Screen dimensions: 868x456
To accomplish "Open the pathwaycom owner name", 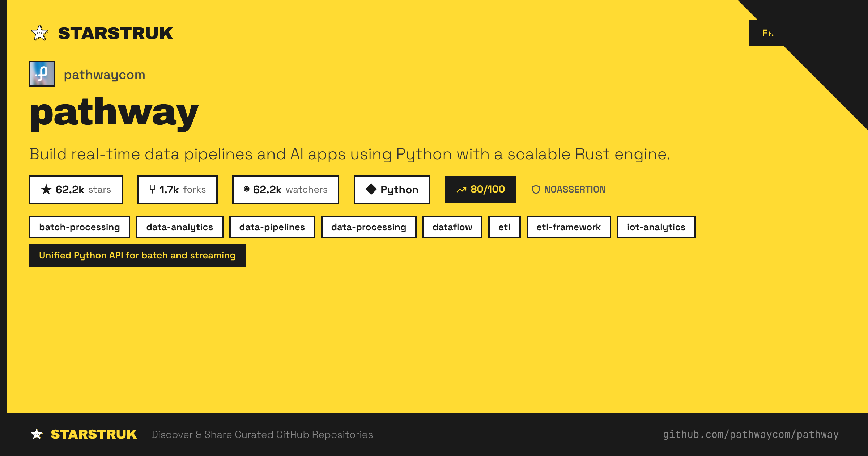I will pyautogui.click(x=105, y=75).
